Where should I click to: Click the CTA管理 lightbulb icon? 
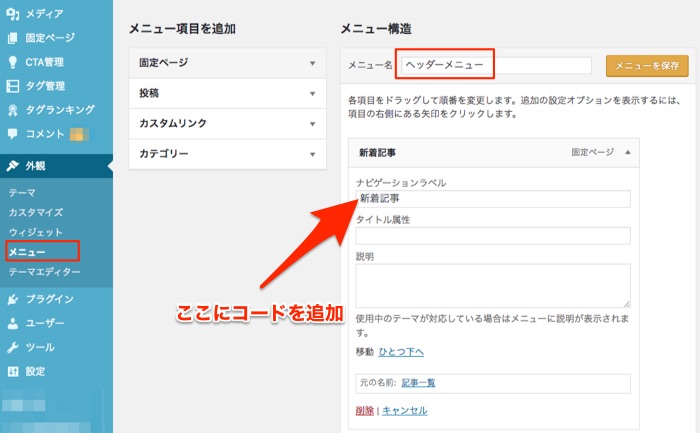click(x=12, y=62)
